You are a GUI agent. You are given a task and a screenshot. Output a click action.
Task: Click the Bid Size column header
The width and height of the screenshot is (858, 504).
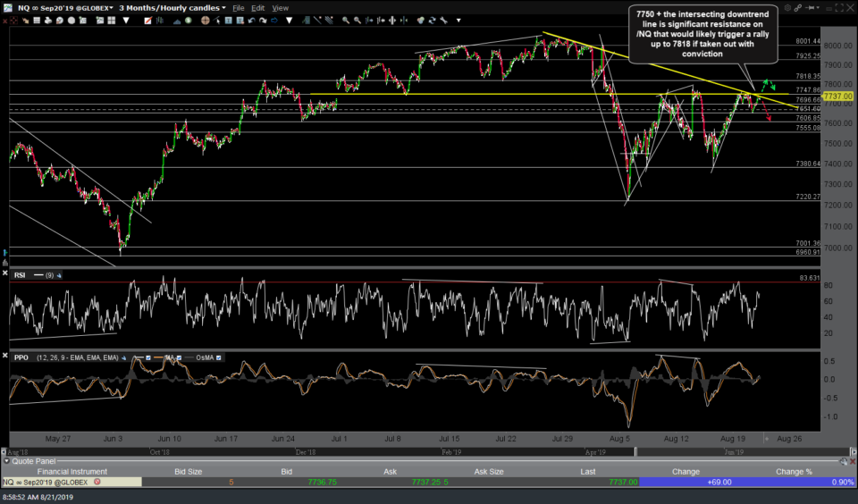[188, 472]
